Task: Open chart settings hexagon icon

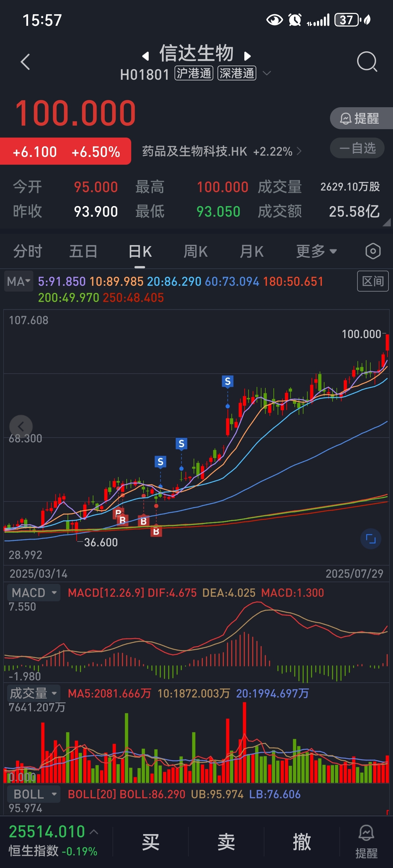Action: click(x=373, y=251)
